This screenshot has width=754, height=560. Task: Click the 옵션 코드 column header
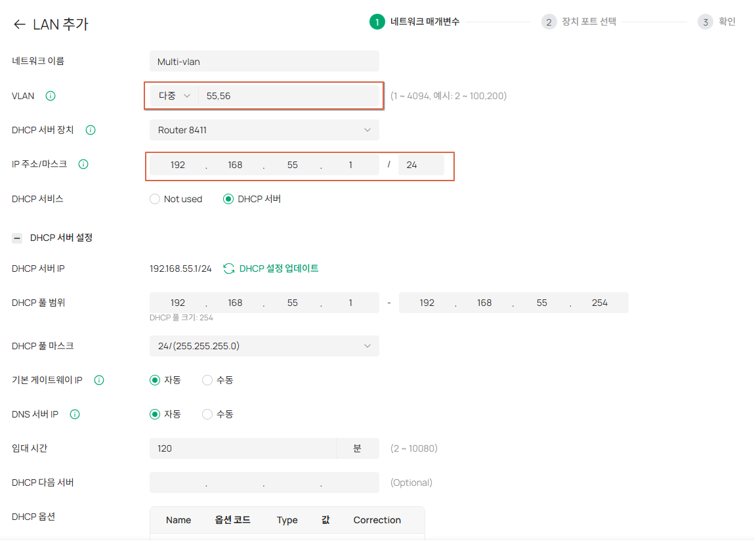(x=233, y=520)
